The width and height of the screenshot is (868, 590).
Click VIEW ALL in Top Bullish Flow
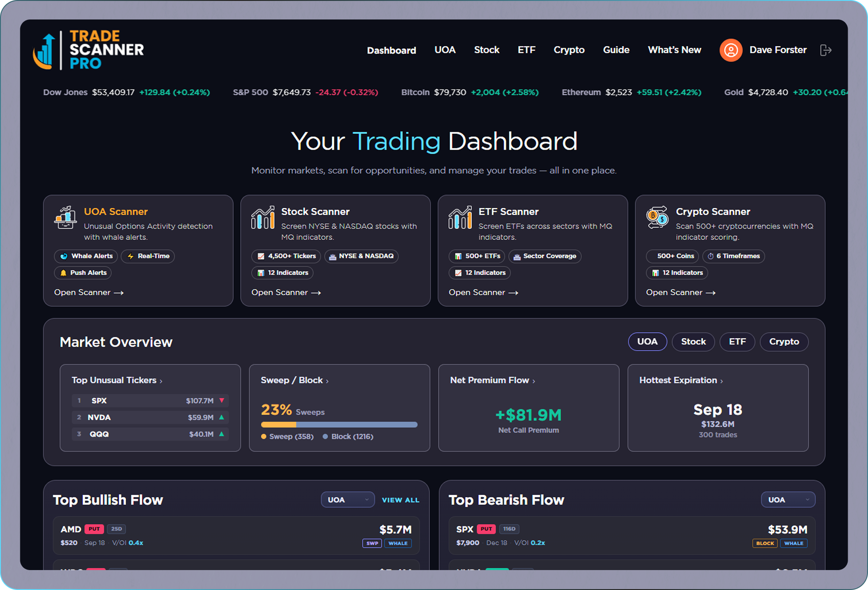(400, 500)
